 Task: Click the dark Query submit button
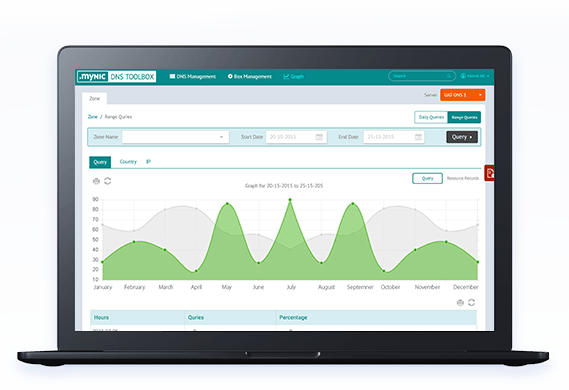pos(462,137)
